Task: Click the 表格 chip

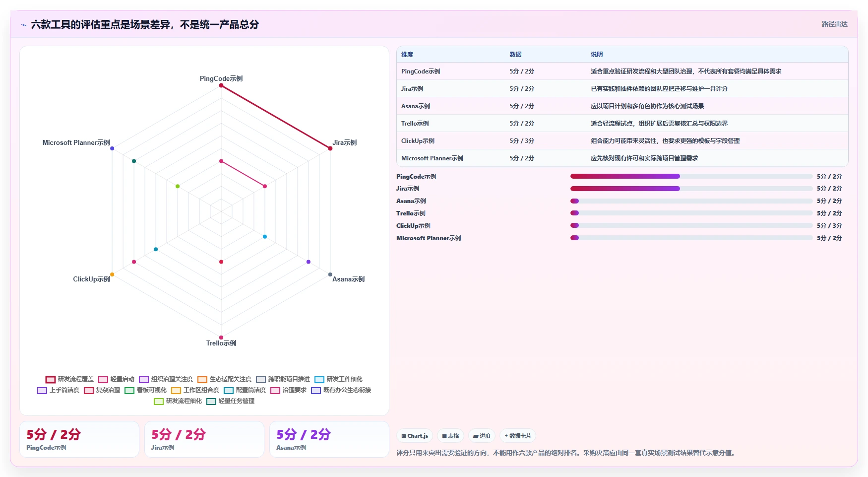Action: [450, 436]
